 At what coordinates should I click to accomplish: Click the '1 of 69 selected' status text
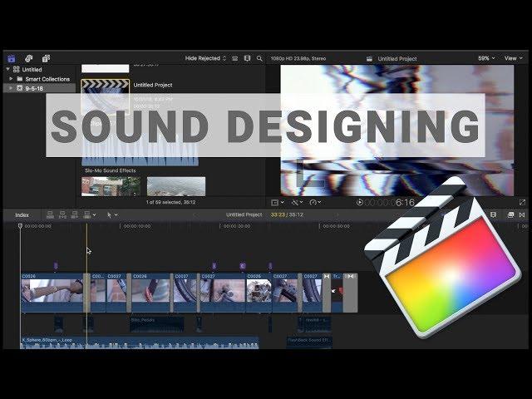pos(170,202)
